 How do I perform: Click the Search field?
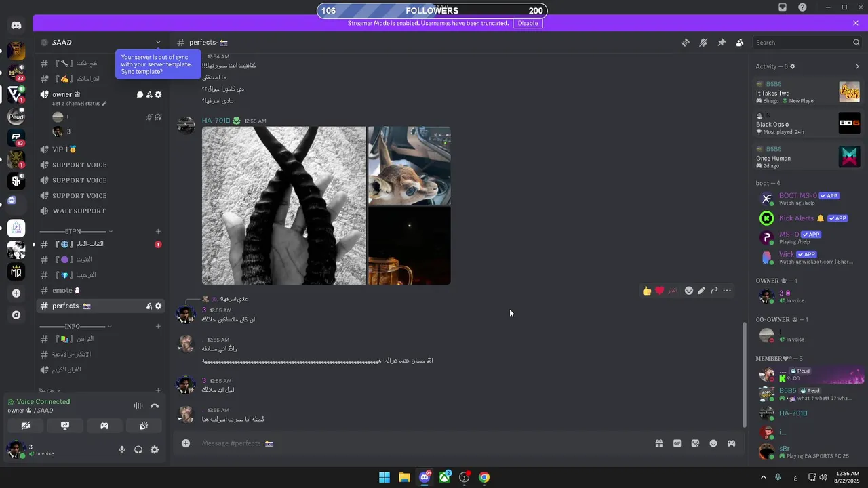click(808, 42)
